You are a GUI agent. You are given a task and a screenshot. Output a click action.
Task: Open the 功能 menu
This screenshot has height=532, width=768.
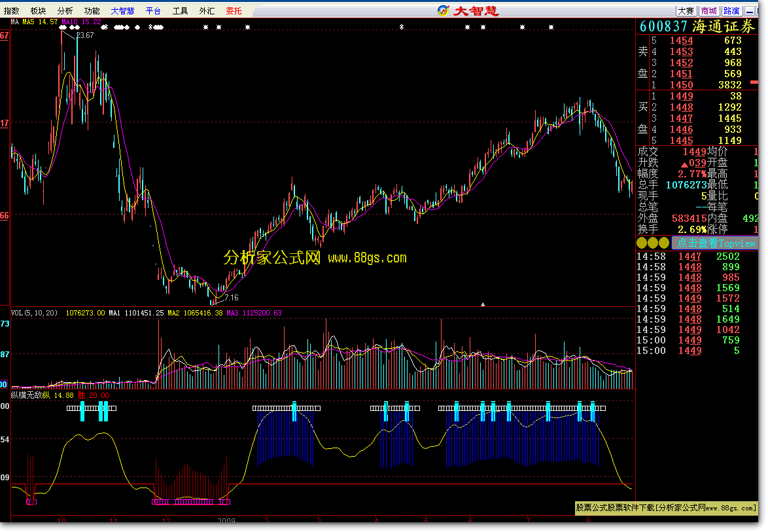click(92, 10)
